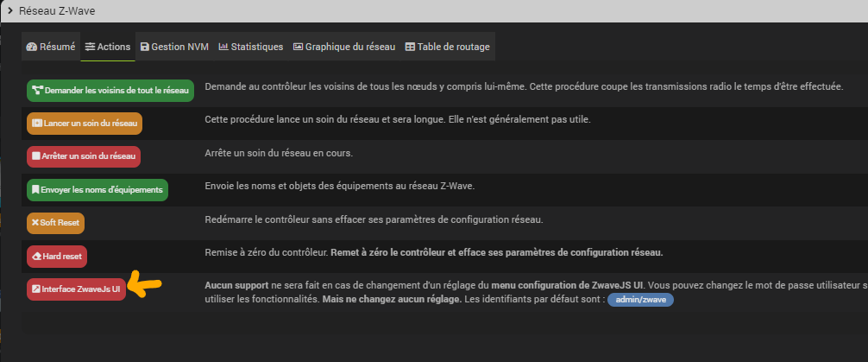Image resolution: width=868 pixels, height=362 pixels.
Task: Click the eraser icon on Hard reset
Action: [x=36, y=256]
